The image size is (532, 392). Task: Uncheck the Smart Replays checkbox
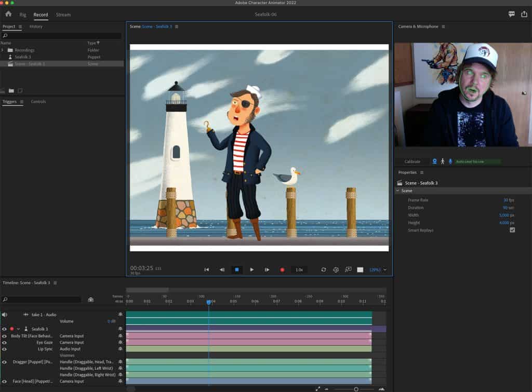click(x=512, y=230)
